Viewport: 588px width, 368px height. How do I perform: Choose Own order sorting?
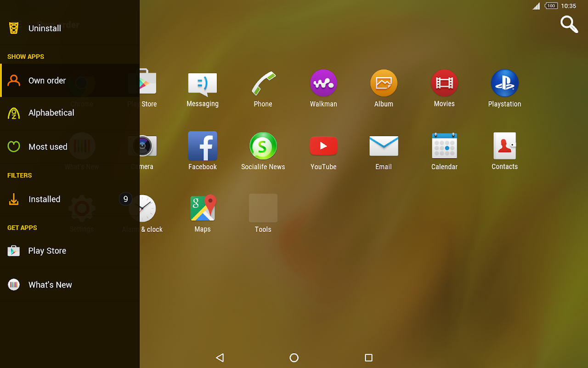70,80
